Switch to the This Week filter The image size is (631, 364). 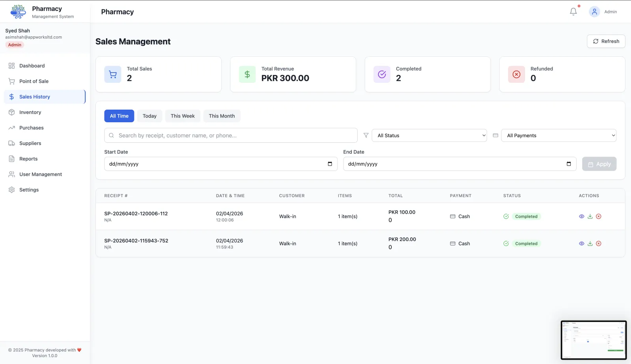[x=183, y=116]
